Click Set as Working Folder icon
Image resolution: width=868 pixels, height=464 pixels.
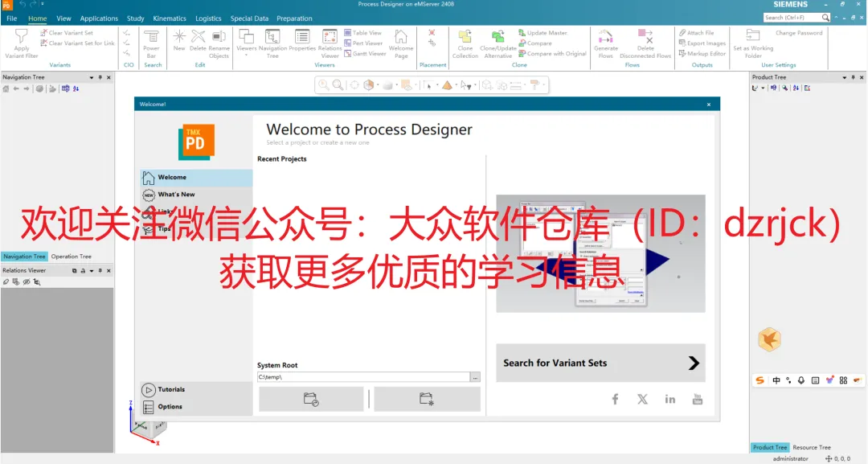point(753,36)
